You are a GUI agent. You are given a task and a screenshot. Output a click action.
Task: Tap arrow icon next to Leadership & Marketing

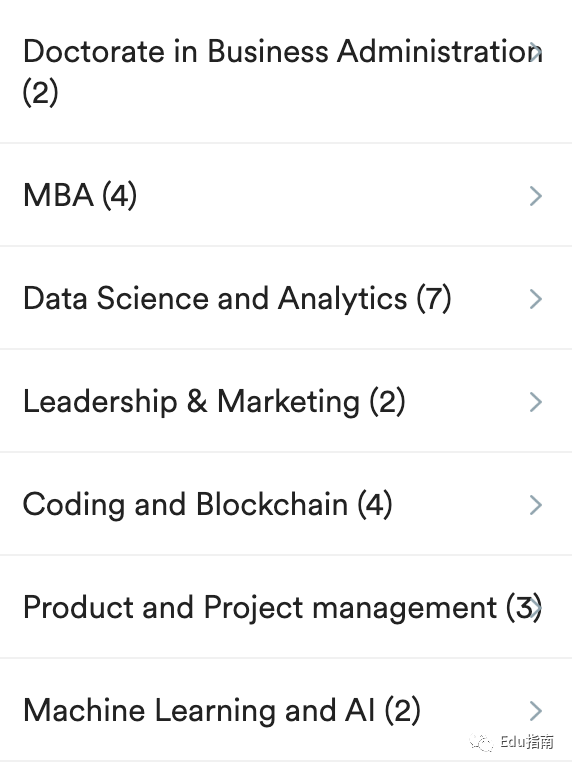pyautogui.click(x=536, y=402)
